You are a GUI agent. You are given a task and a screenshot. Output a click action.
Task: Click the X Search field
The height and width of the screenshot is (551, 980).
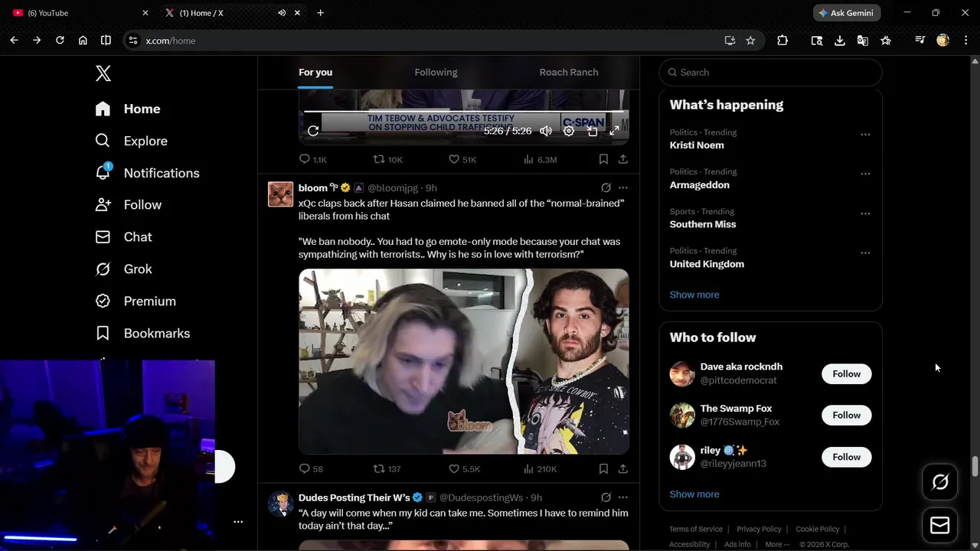(770, 72)
